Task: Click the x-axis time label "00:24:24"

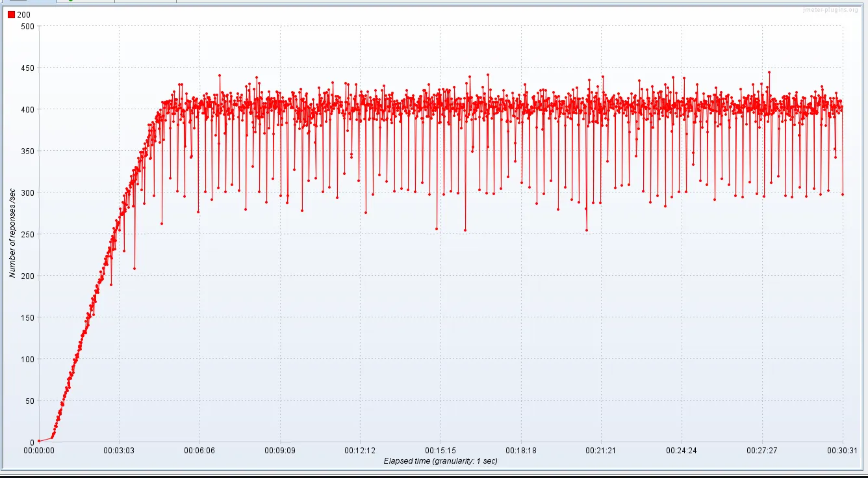Action: (x=682, y=451)
